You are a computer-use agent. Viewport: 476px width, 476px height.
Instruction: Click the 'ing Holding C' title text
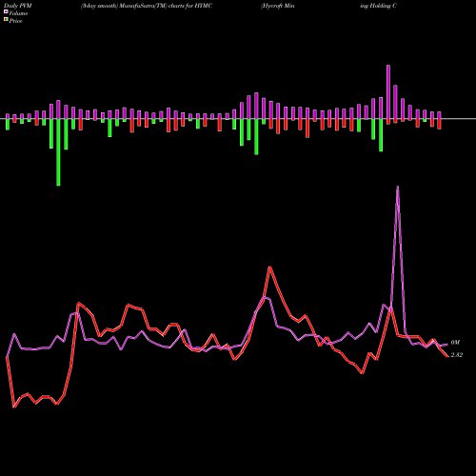pyautogui.click(x=378, y=6)
